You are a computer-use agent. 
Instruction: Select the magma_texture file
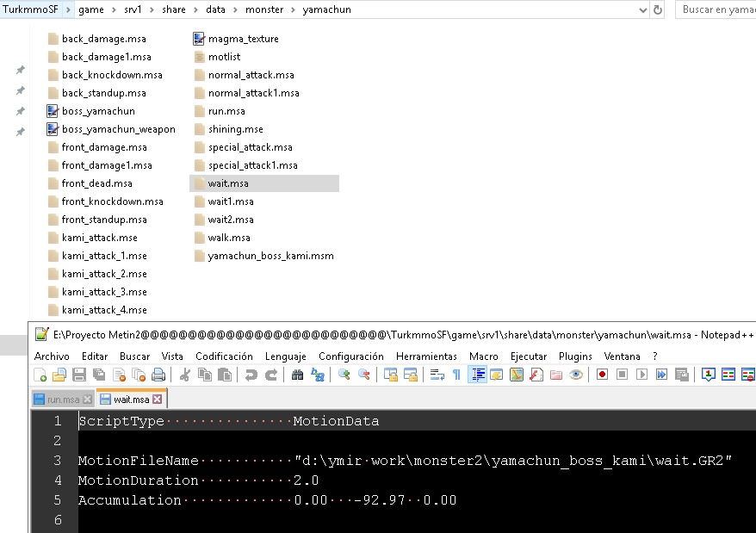pos(236,39)
